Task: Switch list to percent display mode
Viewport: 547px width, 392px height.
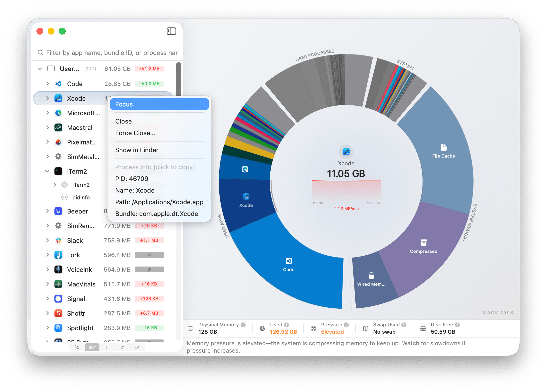Action: pos(77,347)
